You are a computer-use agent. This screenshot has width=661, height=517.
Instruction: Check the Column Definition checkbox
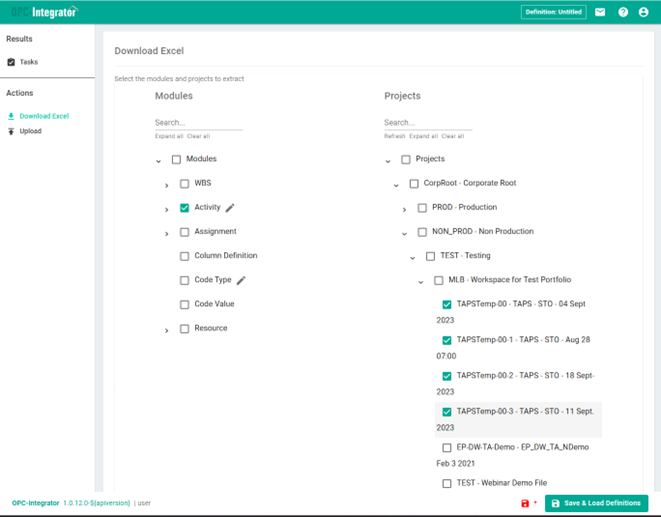pos(185,256)
